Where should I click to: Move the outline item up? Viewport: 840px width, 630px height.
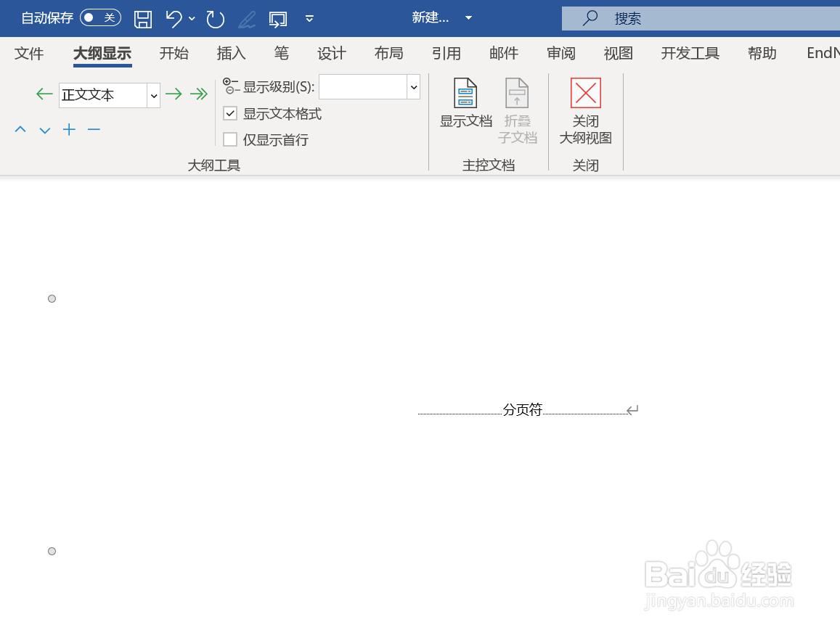(20, 129)
